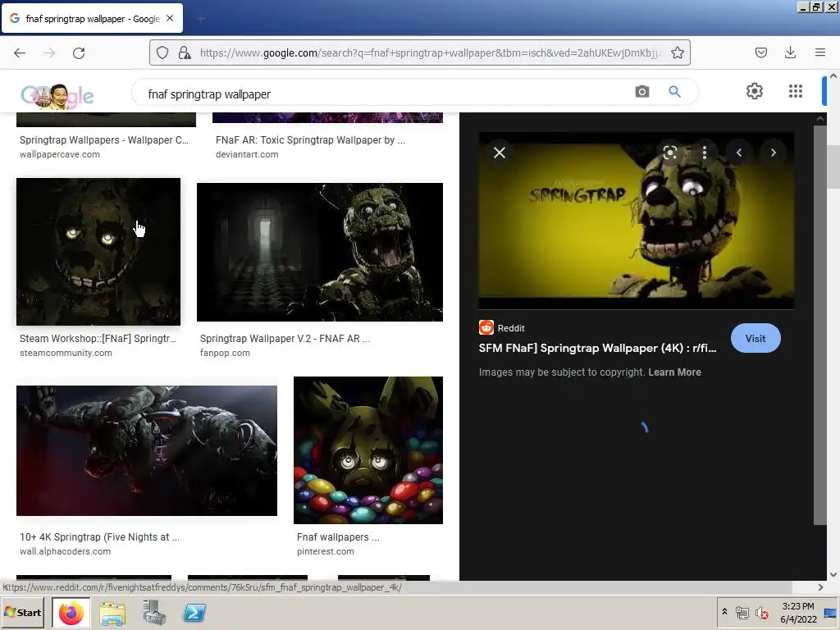Focus the search text field
Image resolution: width=840 pixels, height=630 pixels.
point(386,94)
